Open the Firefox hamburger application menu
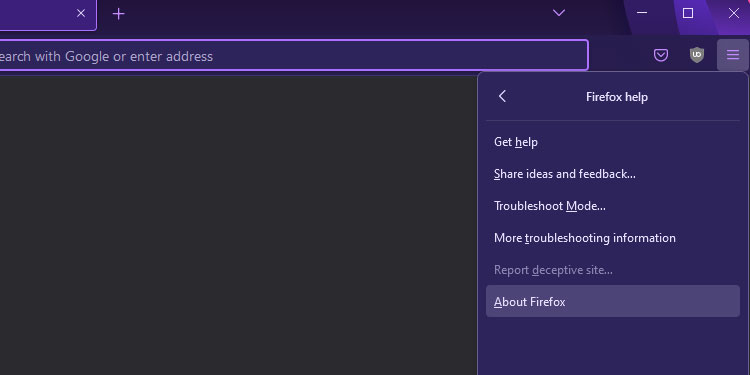This screenshot has width=750, height=375. [732, 55]
